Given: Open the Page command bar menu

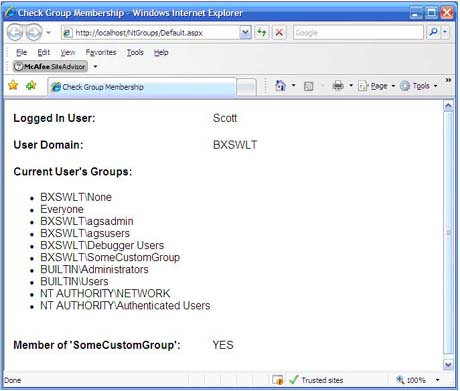Looking at the screenshot, I should [x=376, y=86].
